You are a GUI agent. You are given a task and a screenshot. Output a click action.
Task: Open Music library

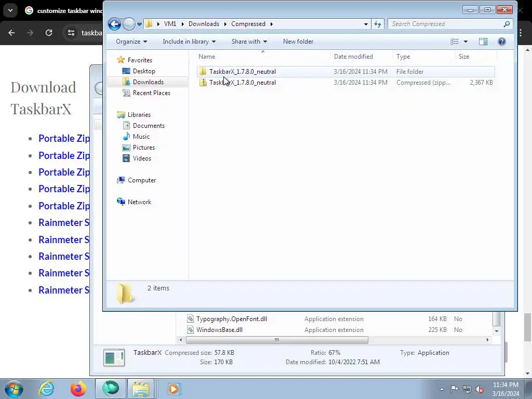click(x=141, y=137)
